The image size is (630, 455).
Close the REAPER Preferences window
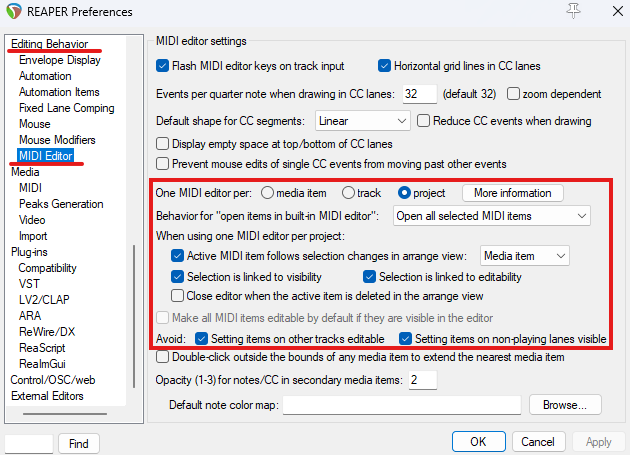pos(618,11)
